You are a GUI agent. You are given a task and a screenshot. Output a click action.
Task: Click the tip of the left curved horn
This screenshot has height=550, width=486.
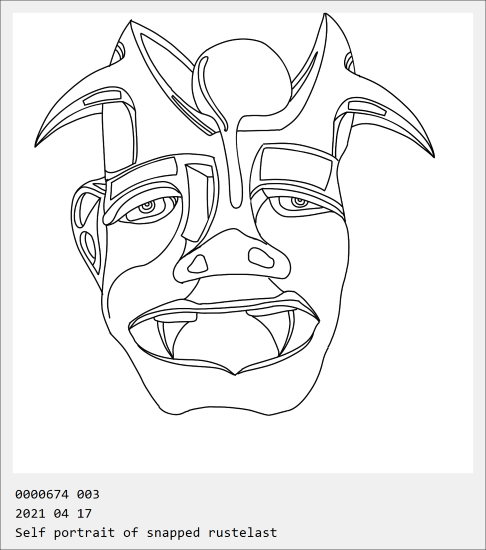[36, 144]
